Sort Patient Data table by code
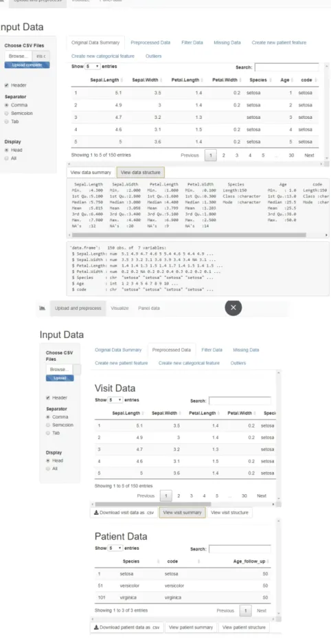This screenshot has height=644, width=331. [183, 561]
